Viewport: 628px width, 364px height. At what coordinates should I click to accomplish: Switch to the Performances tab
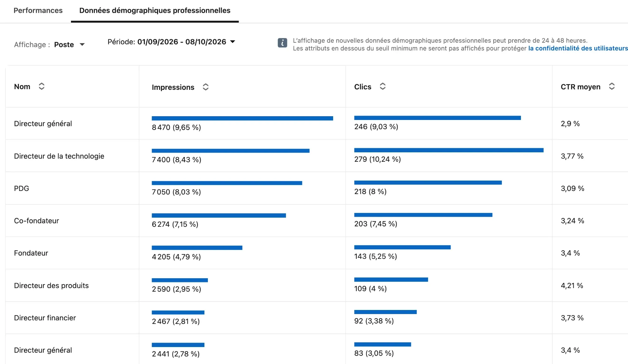coord(38,10)
